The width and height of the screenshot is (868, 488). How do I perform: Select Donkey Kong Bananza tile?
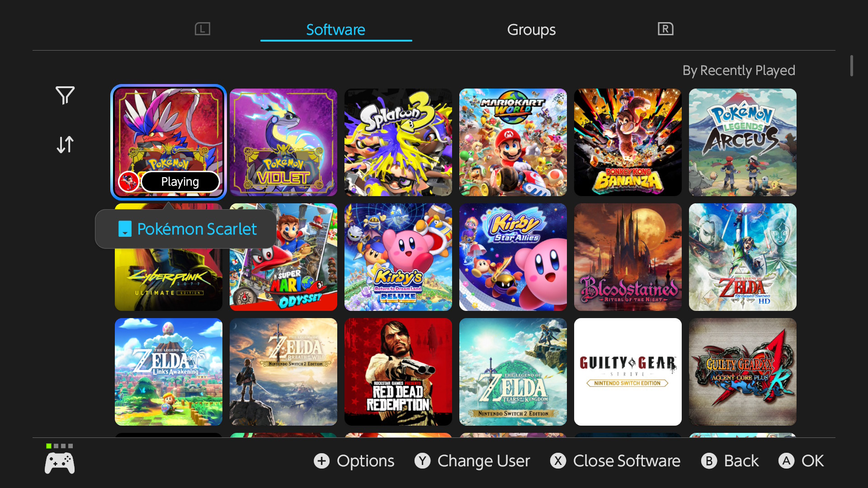coord(628,142)
